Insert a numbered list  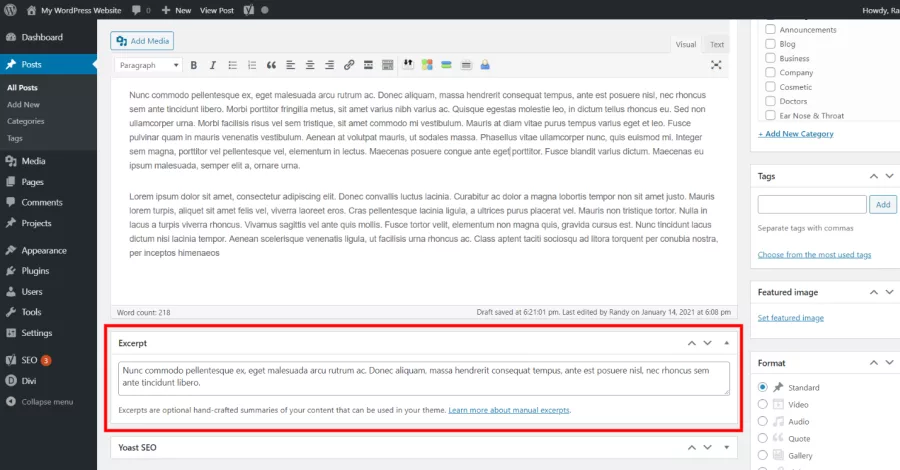coord(252,65)
